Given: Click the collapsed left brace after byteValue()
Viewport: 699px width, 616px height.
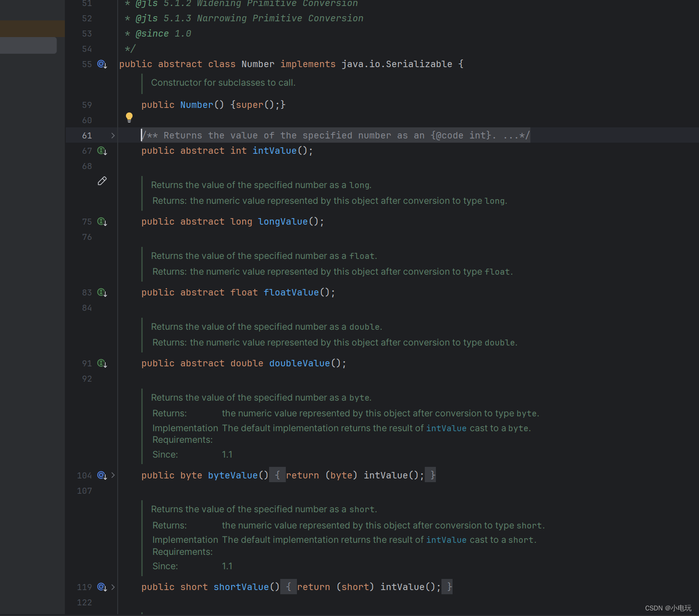Looking at the screenshot, I should coord(277,475).
